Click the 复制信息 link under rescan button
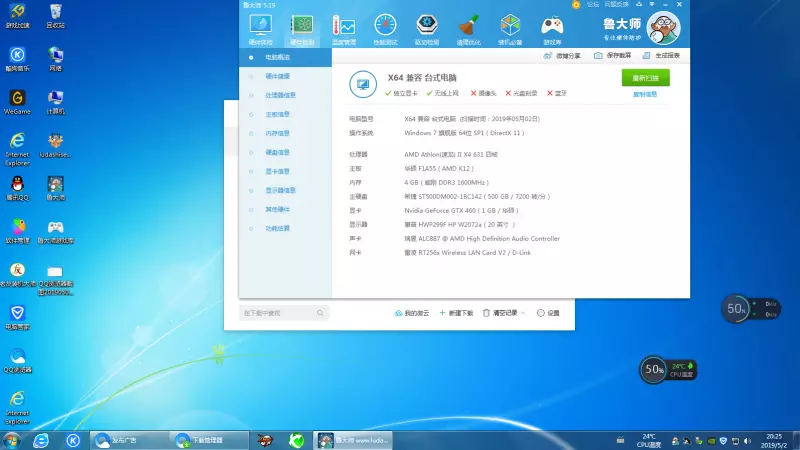800x450 pixels. pos(645,94)
